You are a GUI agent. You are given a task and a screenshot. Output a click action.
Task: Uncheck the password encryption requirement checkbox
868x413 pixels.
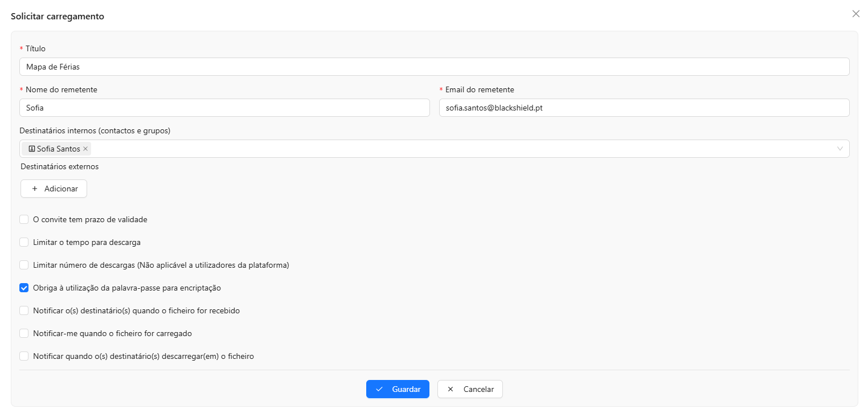24,288
